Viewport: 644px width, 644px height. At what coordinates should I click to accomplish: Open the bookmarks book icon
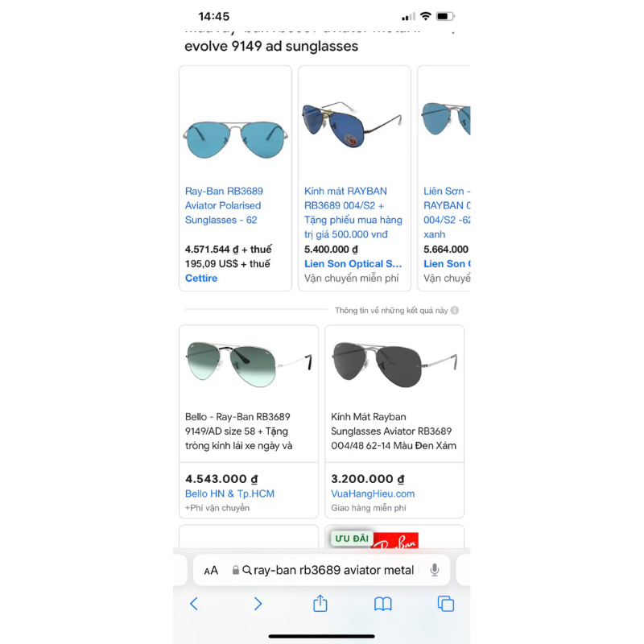[x=383, y=605]
